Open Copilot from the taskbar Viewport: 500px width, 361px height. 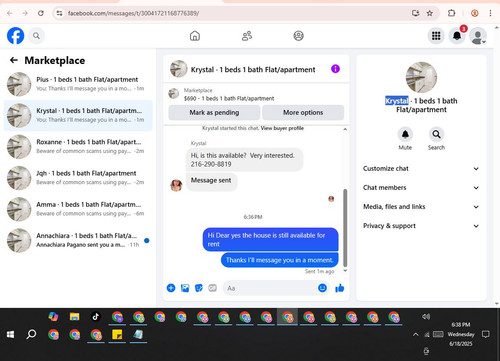53,316
